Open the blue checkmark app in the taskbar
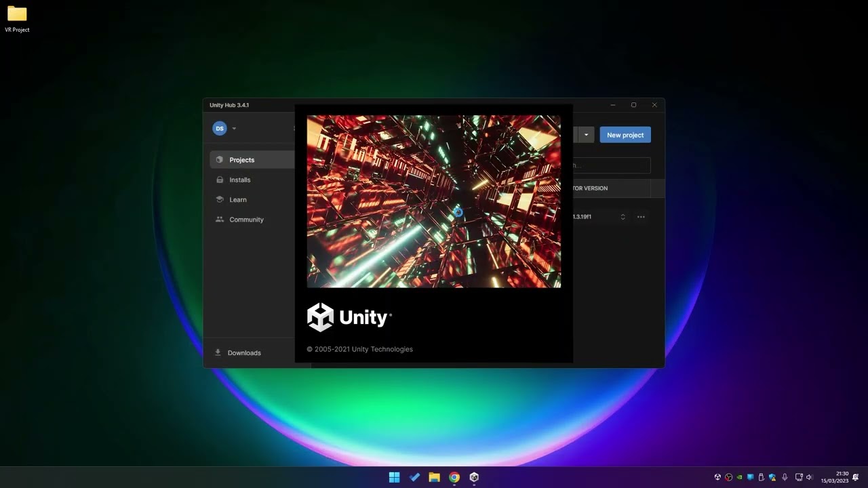 [414, 477]
